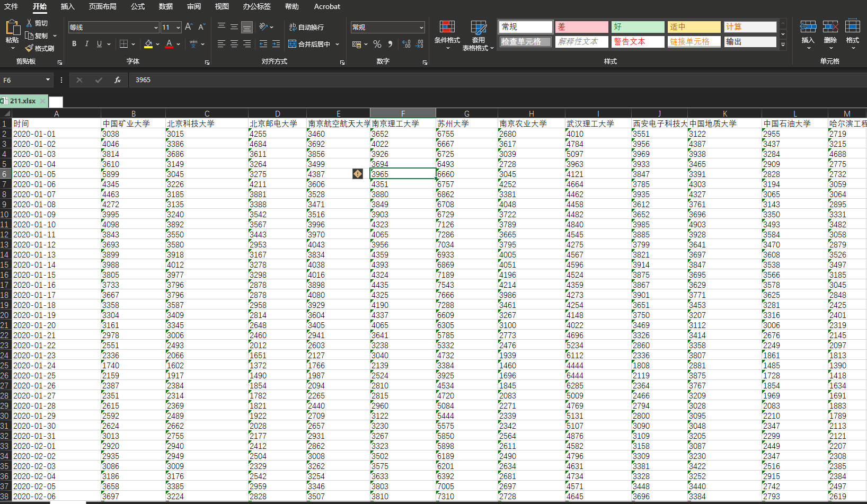The height and width of the screenshot is (504, 867).
Task: Toggle bottom align (highlighted)
Action: coord(247,27)
